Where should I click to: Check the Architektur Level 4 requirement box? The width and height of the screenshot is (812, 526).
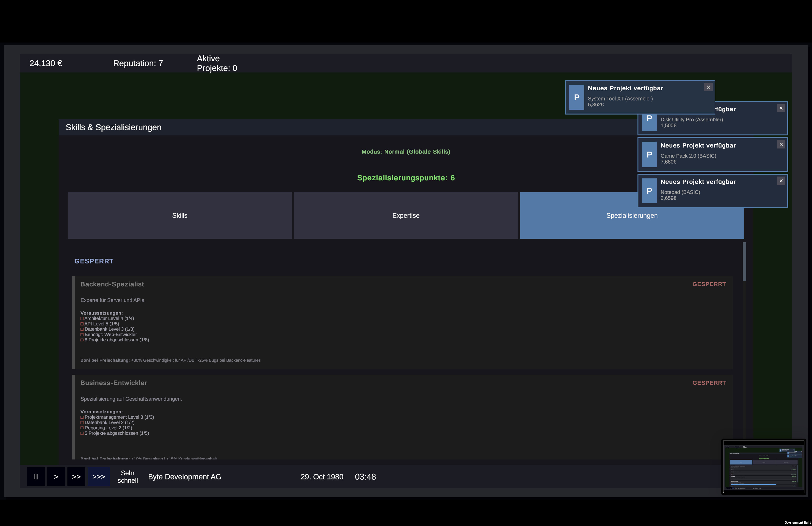point(82,318)
